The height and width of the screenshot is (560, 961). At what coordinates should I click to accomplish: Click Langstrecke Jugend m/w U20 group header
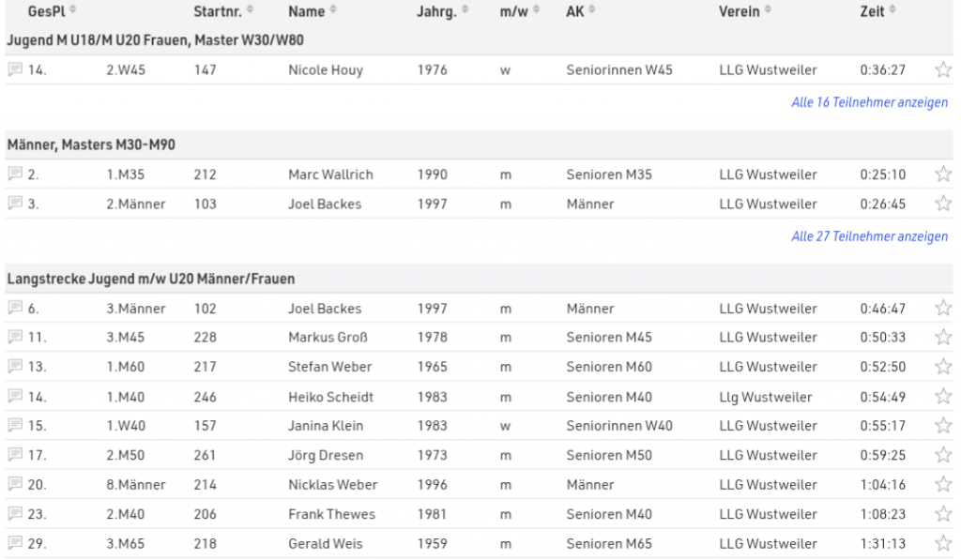(151, 279)
